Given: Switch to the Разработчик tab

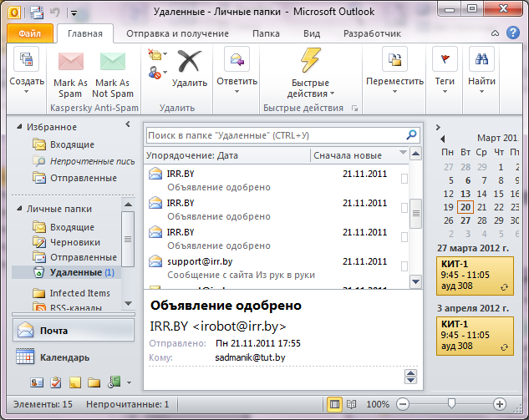Looking at the screenshot, I should click(372, 33).
